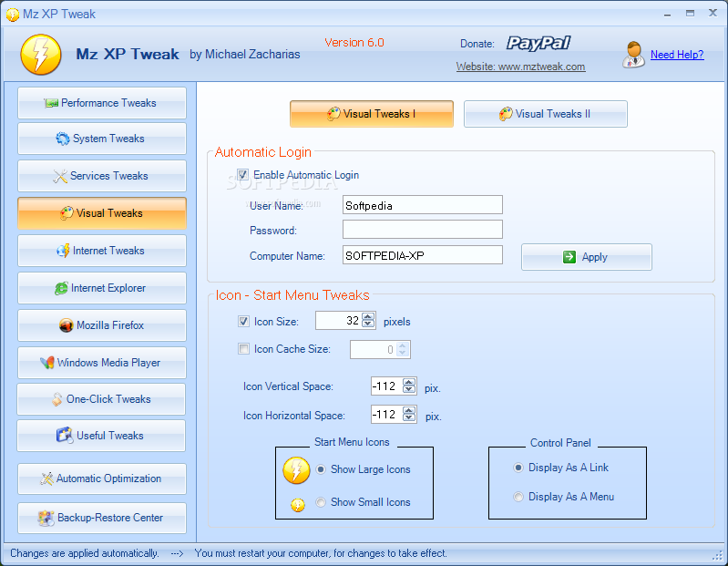Screen dimensions: 728x566
Task: Click the Services Tweaks tools icon
Action: [x=60, y=176]
